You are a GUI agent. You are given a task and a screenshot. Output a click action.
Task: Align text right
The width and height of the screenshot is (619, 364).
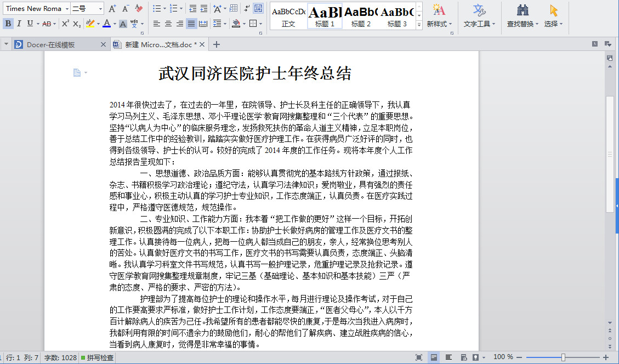point(180,24)
